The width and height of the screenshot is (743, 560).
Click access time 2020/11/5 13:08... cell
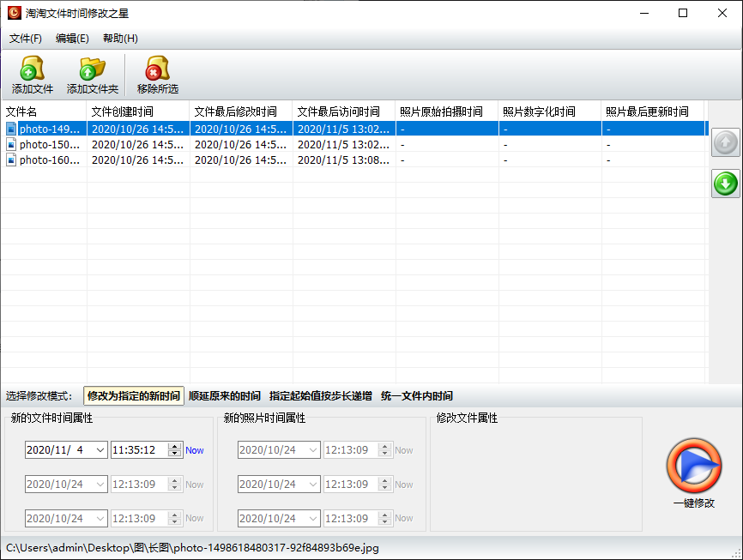(x=343, y=160)
